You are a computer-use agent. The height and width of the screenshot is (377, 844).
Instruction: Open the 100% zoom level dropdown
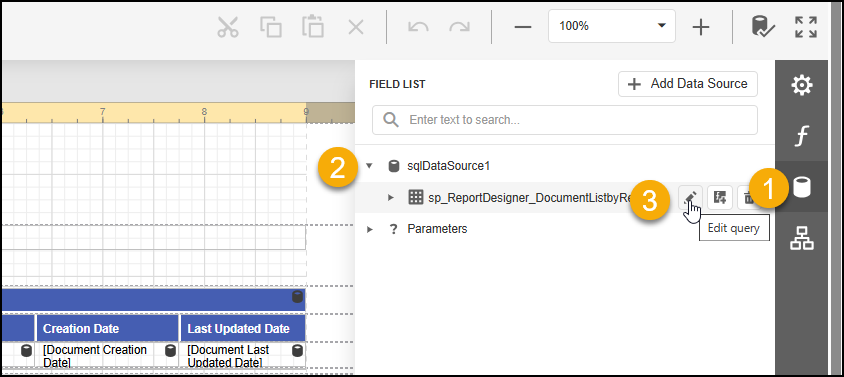(611, 26)
